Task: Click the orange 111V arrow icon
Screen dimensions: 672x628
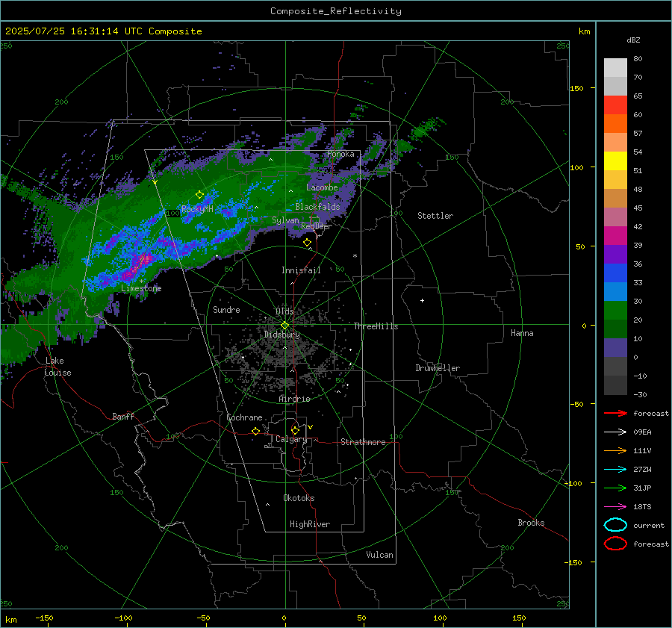Action: [x=615, y=450]
